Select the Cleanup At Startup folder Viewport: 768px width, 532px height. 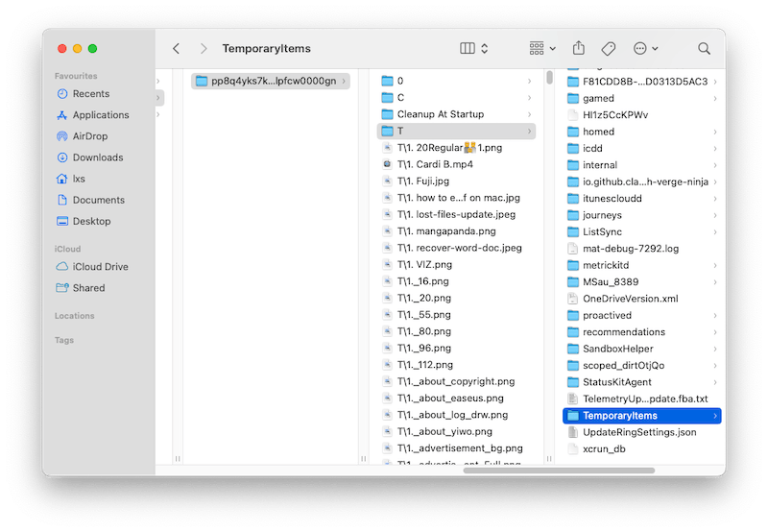point(457,114)
